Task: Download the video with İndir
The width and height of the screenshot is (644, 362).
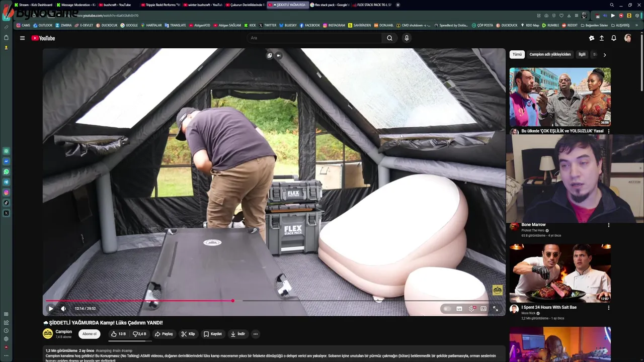Action: [238, 334]
